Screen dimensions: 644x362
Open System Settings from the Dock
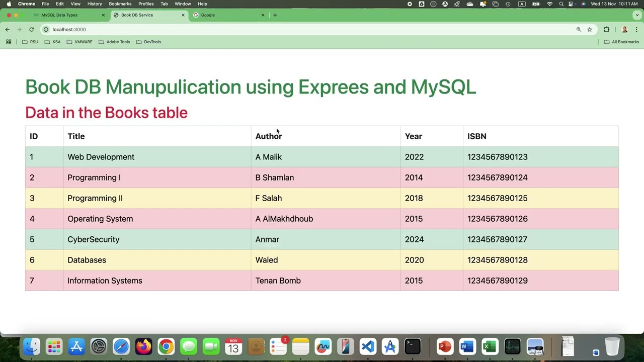(99, 346)
